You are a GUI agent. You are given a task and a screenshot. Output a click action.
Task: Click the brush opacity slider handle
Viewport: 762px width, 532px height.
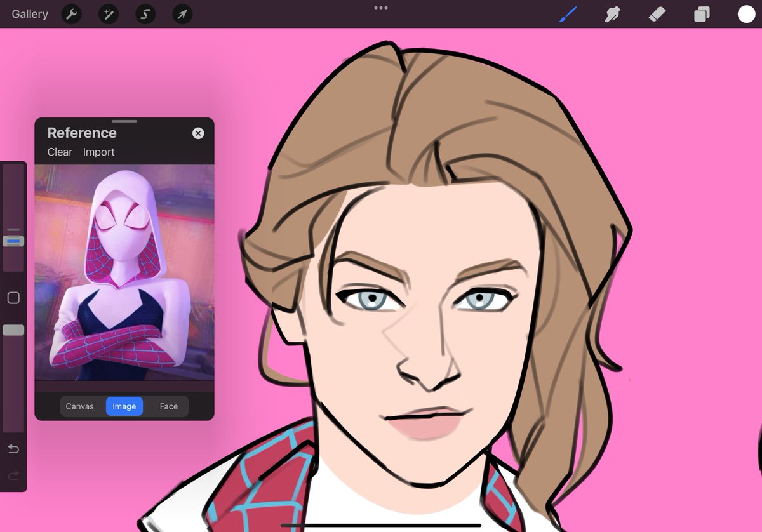(x=13, y=330)
